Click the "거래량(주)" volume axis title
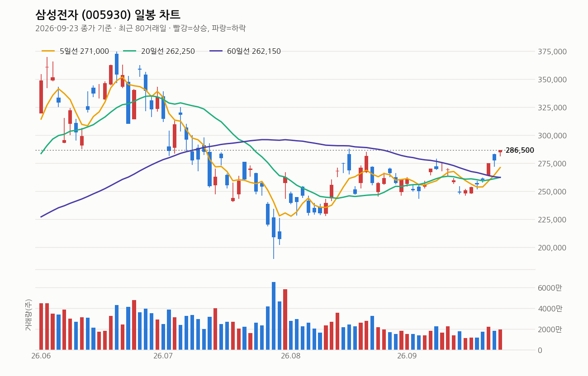This screenshot has width=588, height=376. point(28,315)
